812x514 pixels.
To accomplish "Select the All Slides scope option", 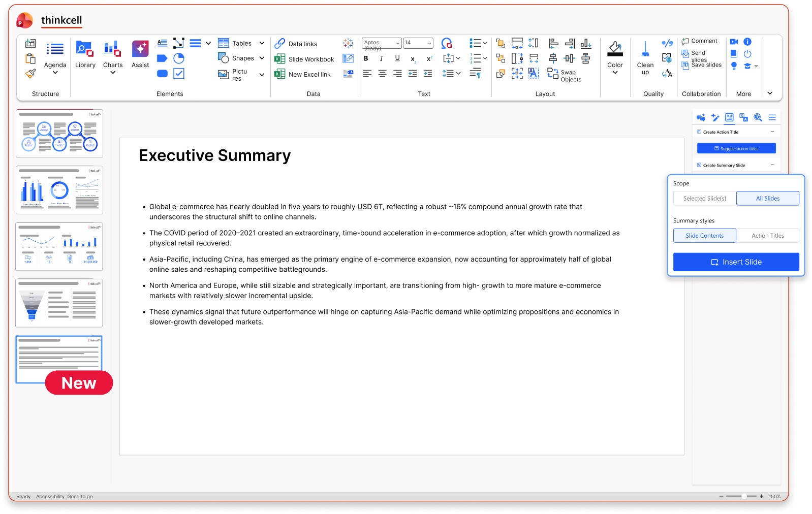I will pyautogui.click(x=767, y=199).
